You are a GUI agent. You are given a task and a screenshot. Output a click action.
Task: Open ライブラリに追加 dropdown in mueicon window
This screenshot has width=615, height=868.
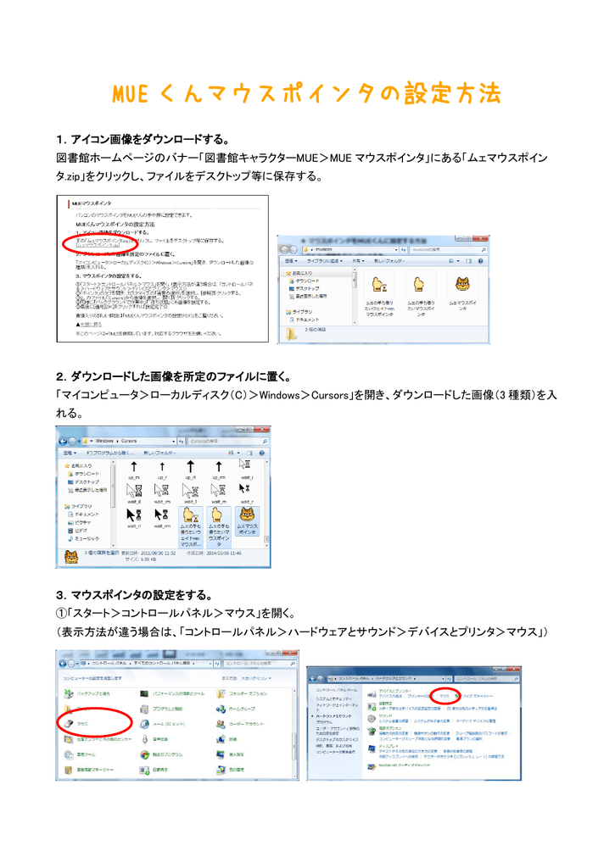325,261
